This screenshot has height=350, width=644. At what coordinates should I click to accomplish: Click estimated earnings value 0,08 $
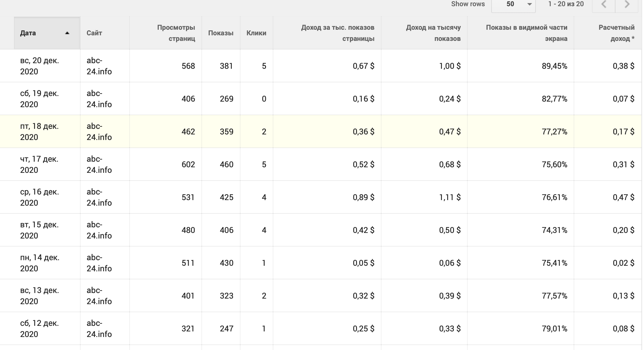[624, 329]
